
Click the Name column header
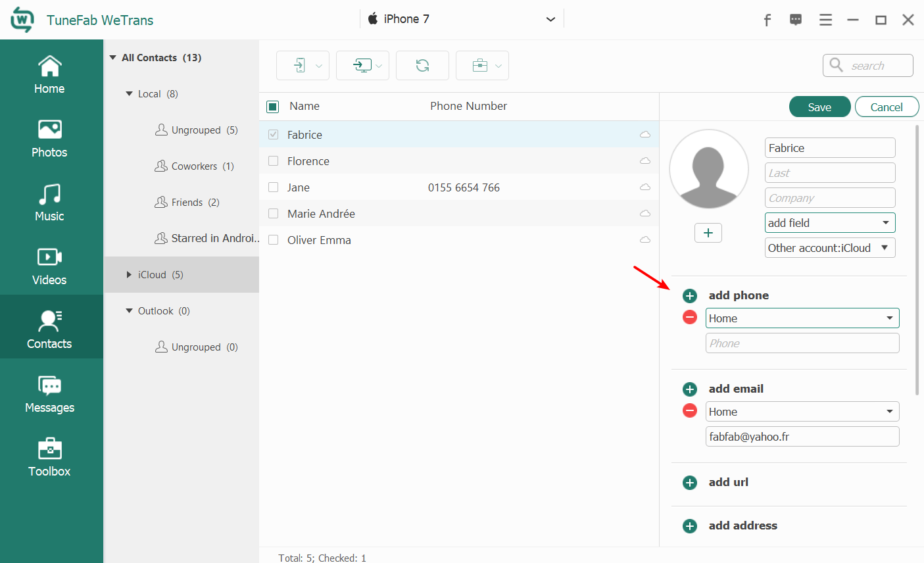[x=304, y=106]
